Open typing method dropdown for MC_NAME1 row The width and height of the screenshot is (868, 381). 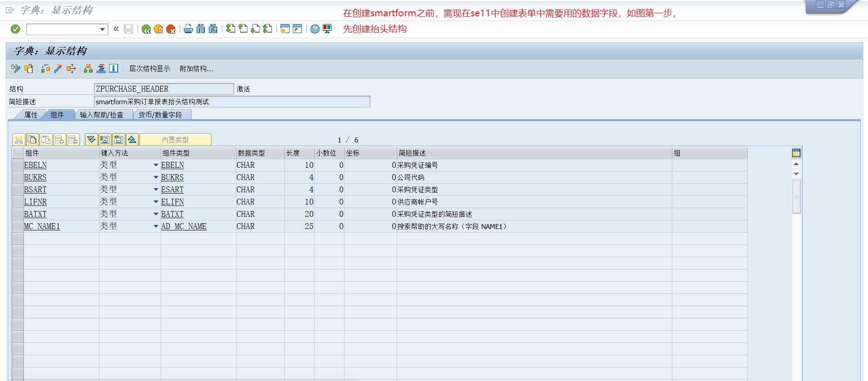(x=156, y=226)
